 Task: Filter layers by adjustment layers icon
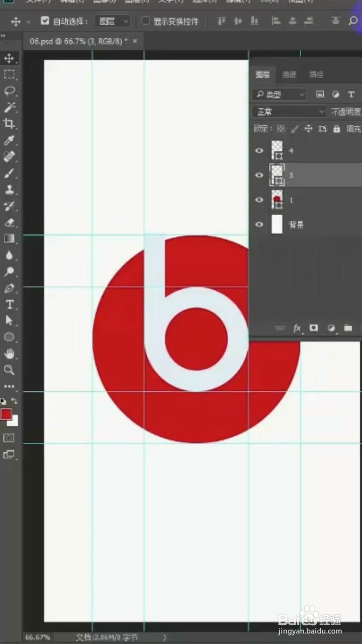click(336, 94)
